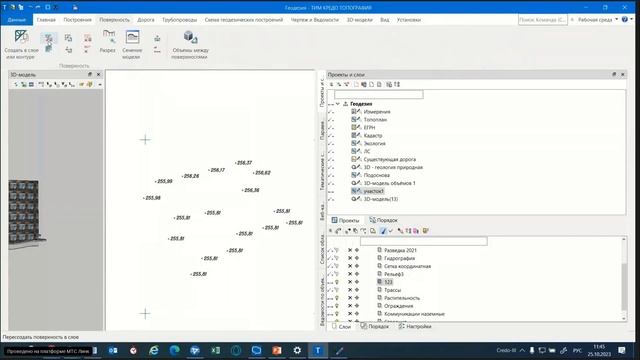
Task: Click the Разрез tool icon
Action: pyautogui.click(x=109, y=36)
